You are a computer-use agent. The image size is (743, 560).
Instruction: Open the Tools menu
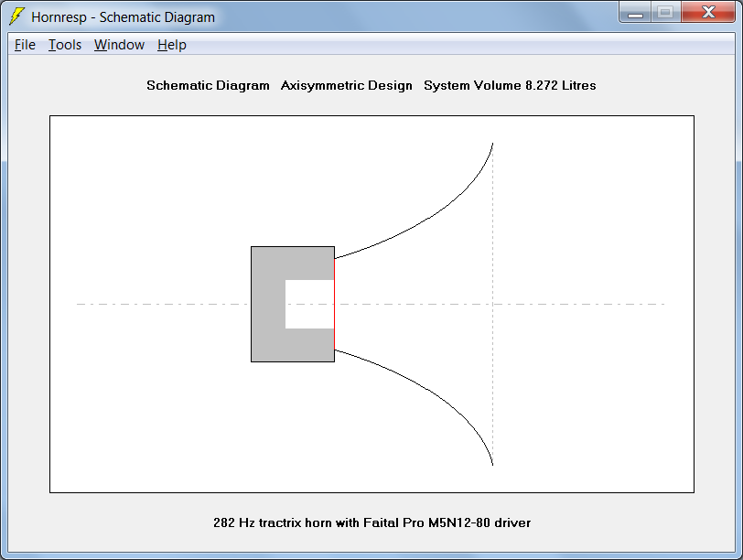click(x=65, y=45)
